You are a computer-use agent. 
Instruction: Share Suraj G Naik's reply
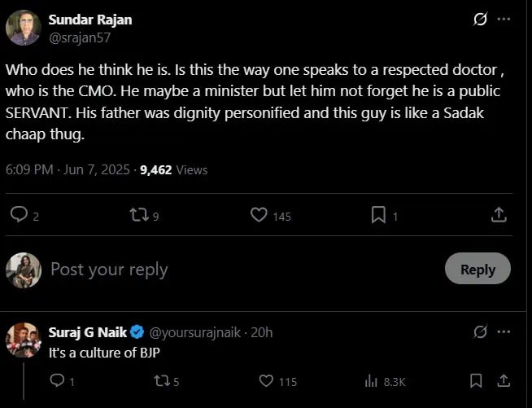click(x=504, y=380)
